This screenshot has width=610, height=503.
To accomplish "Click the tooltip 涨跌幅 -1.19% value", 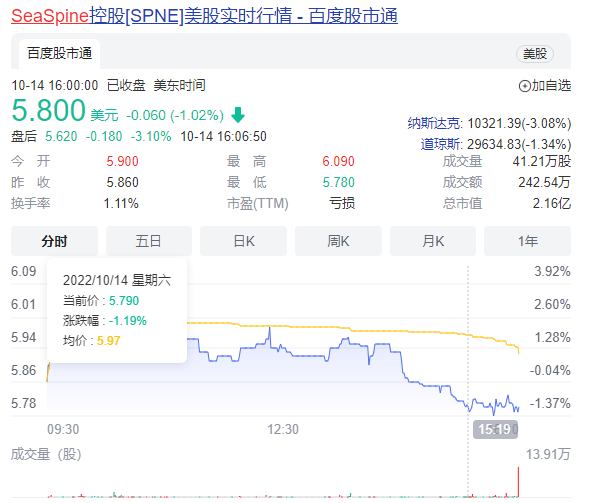I will pyautogui.click(x=128, y=321).
